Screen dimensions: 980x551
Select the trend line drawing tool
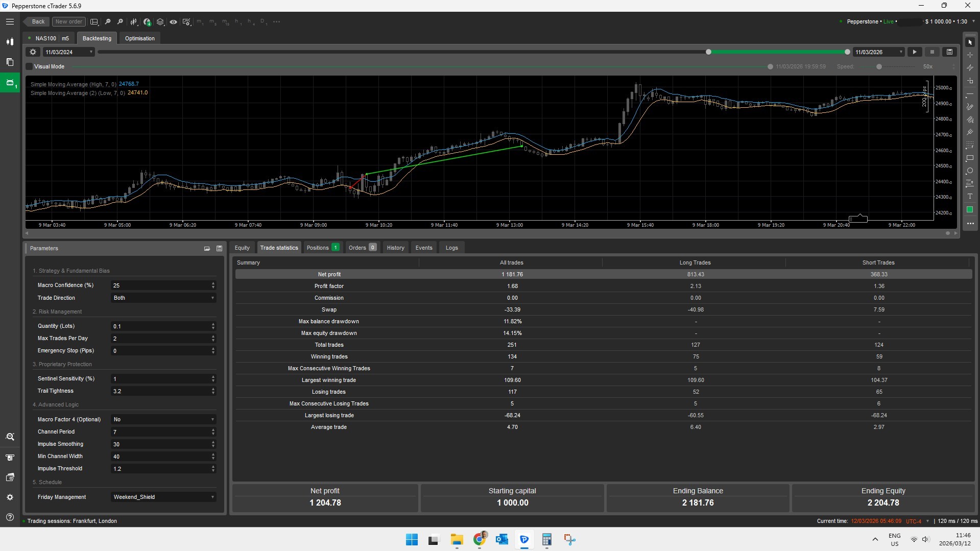(x=970, y=94)
